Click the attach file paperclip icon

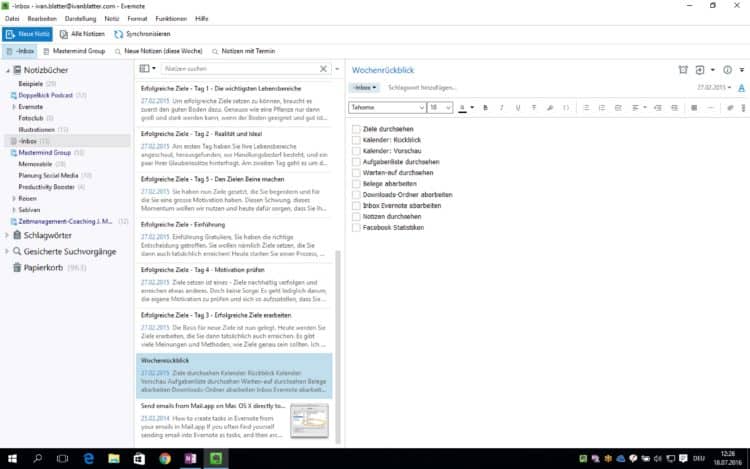point(730,108)
